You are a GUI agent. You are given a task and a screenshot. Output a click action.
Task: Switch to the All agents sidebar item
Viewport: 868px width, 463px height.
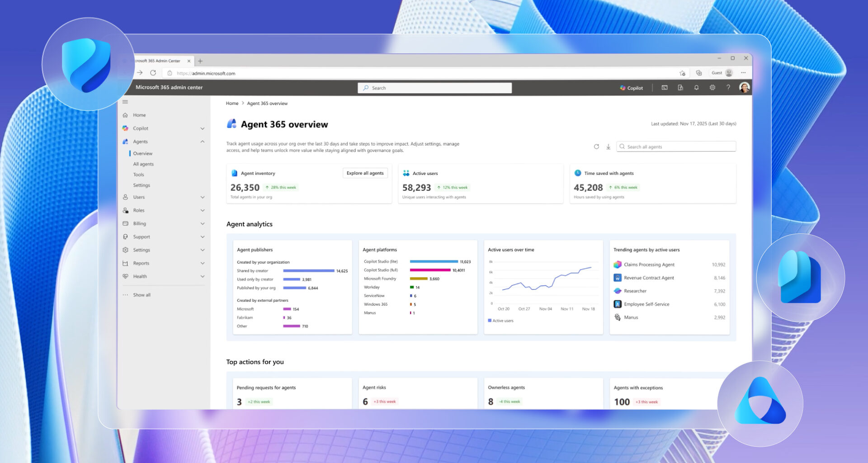coord(143,164)
